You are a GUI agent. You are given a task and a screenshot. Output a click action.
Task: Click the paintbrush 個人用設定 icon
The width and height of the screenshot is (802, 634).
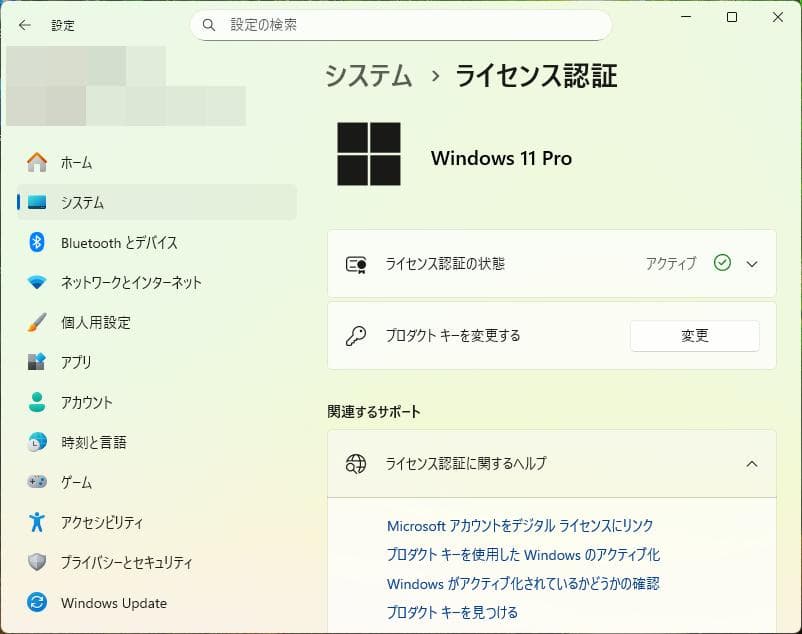click(37, 322)
